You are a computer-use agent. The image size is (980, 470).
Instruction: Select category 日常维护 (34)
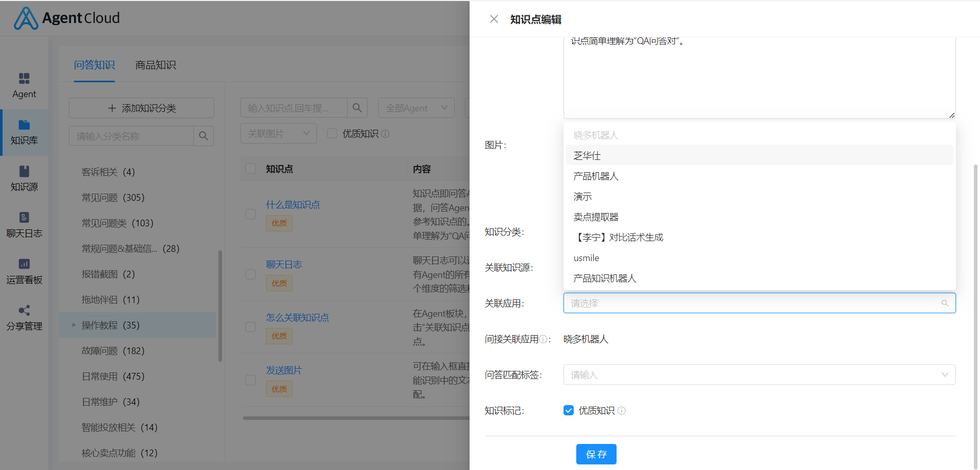tap(111, 402)
